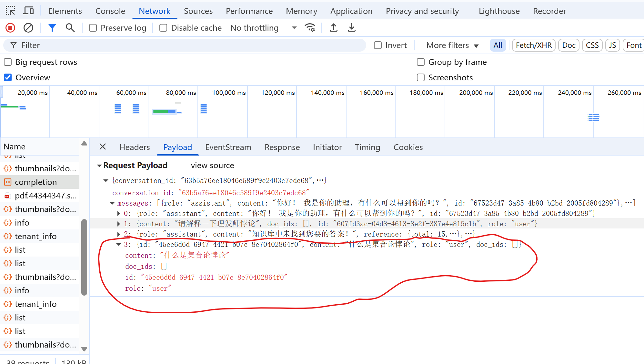Select the Fetch/XHR filter button
Screen dimensions: 644x364
click(x=533, y=45)
